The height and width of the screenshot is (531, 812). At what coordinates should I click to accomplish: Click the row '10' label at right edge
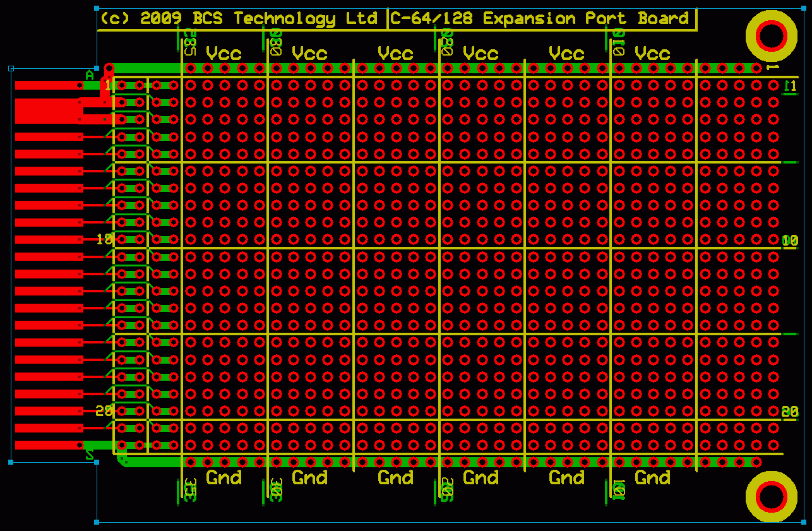coord(790,240)
